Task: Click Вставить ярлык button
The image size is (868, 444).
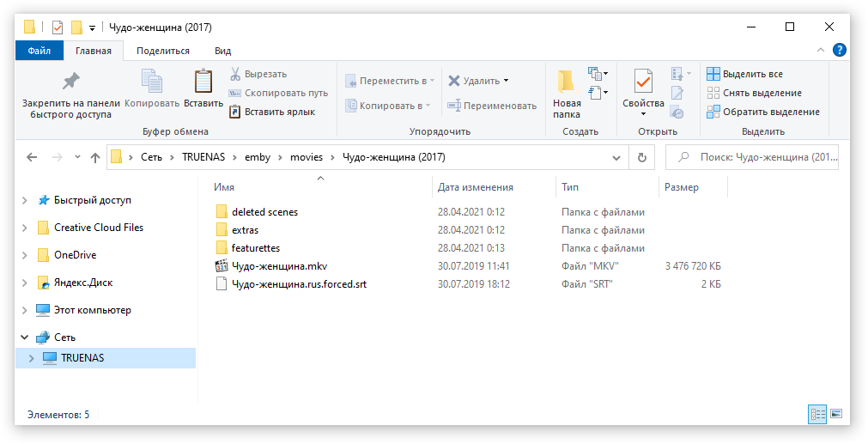Action: (x=272, y=112)
